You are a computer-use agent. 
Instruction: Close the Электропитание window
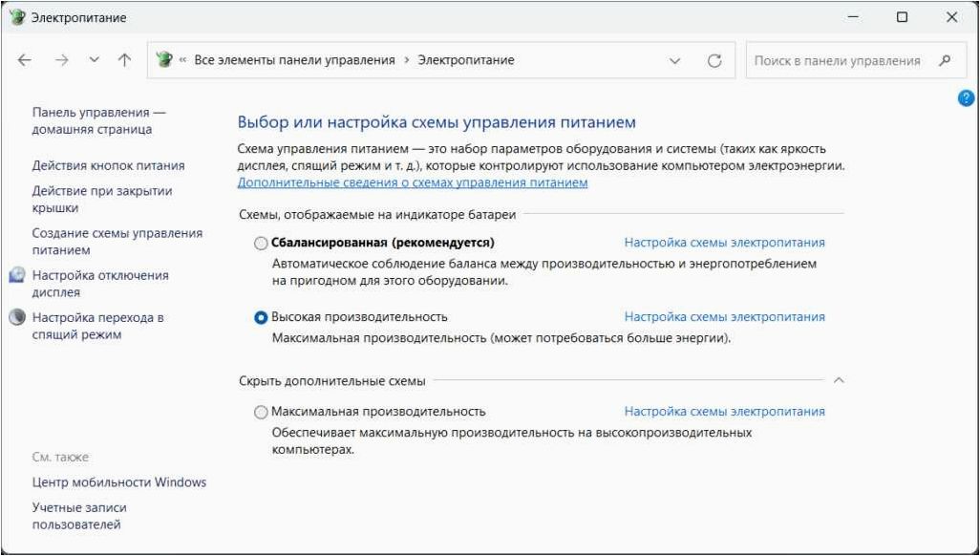coord(951,17)
